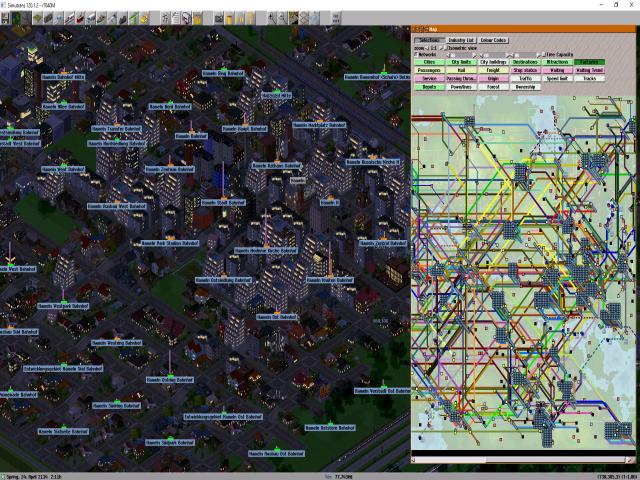
Task: Show Forest on the map
Action: coord(493,87)
